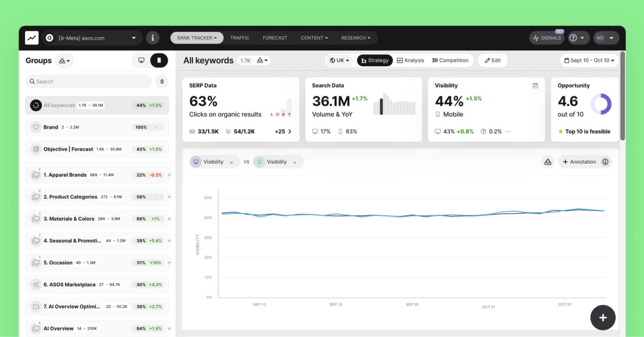Click the trend-line logo in the top bar
The image size is (644, 337).
(x=32, y=37)
